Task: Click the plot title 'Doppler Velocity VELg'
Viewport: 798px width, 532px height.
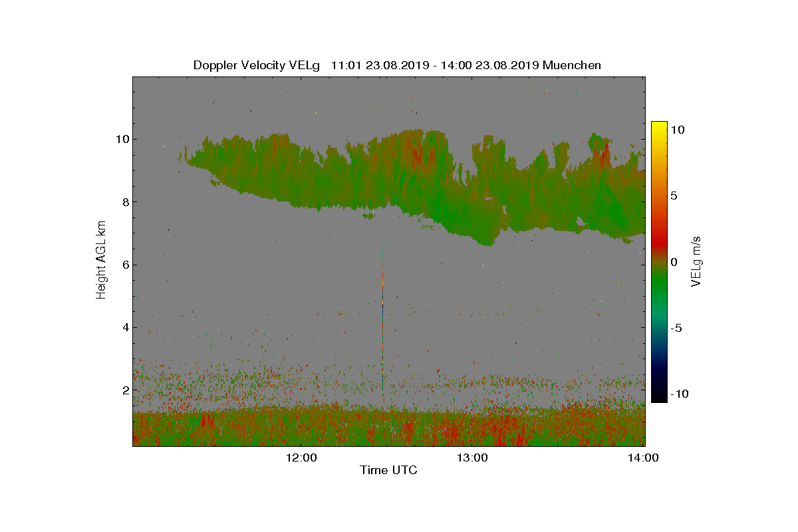Action: [256, 65]
